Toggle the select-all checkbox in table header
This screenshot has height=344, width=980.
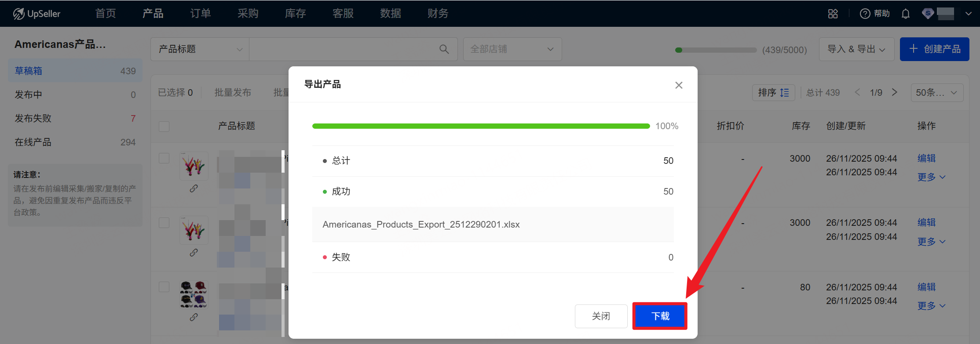(x=164, y=127)
